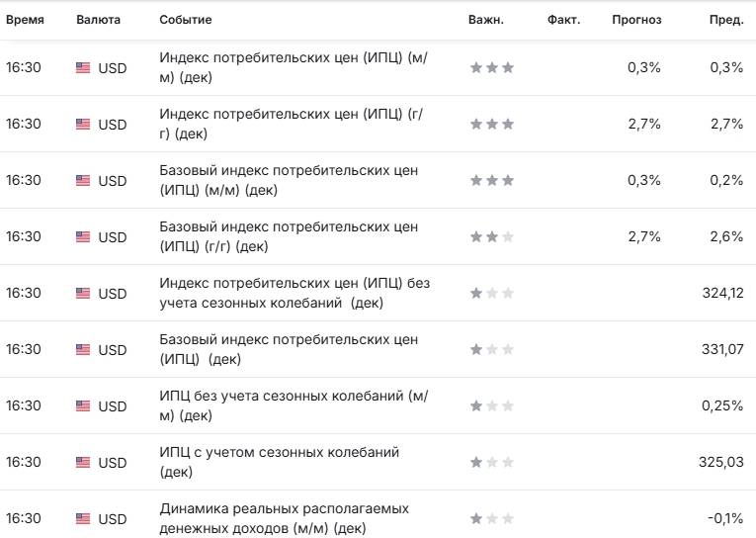Click the flag icon in the 331,07 row

click(83, 350)
